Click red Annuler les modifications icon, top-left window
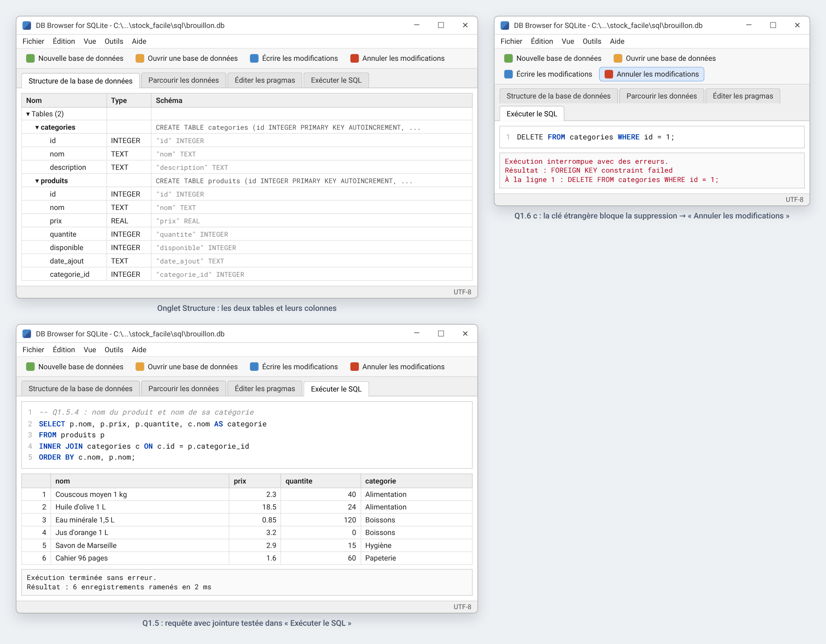Screen dimensions: 826x644 tap(354, 58)
